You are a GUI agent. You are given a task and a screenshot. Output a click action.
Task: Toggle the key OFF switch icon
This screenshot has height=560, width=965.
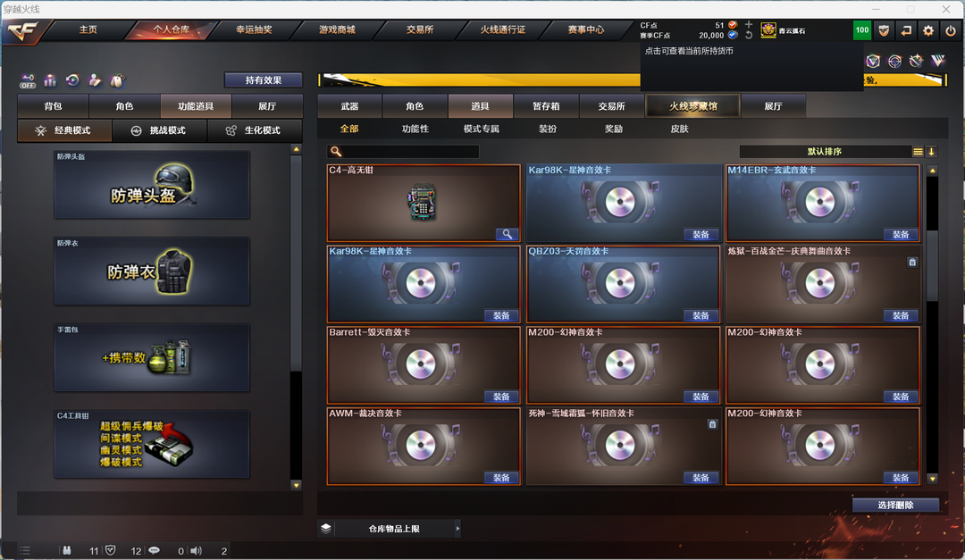(28, 80)
